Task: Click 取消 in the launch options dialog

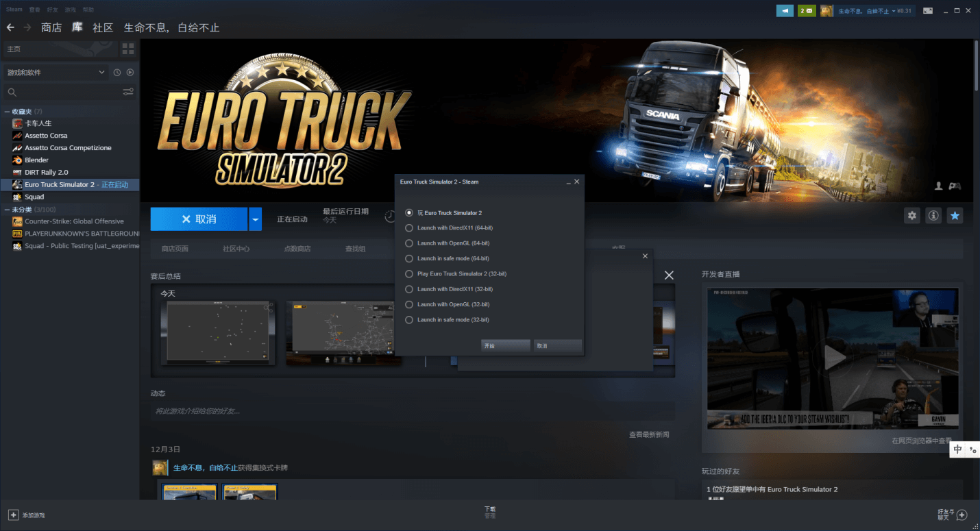Action: (558, 346)
